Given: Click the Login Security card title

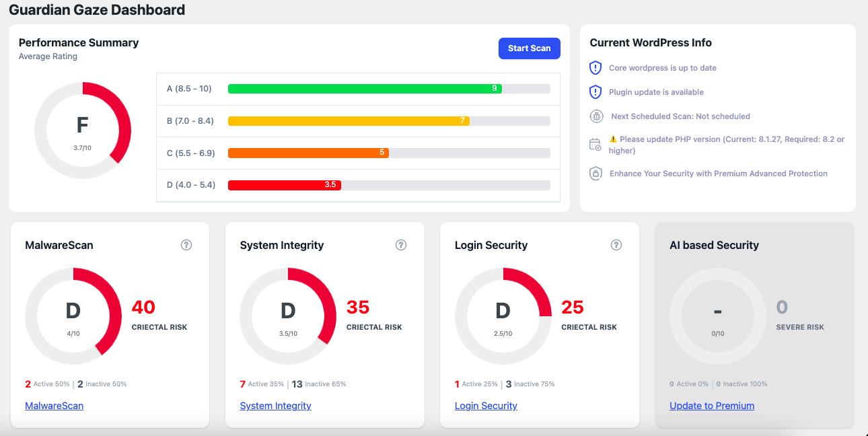Looking at the screenshot, I should (491, 245).
